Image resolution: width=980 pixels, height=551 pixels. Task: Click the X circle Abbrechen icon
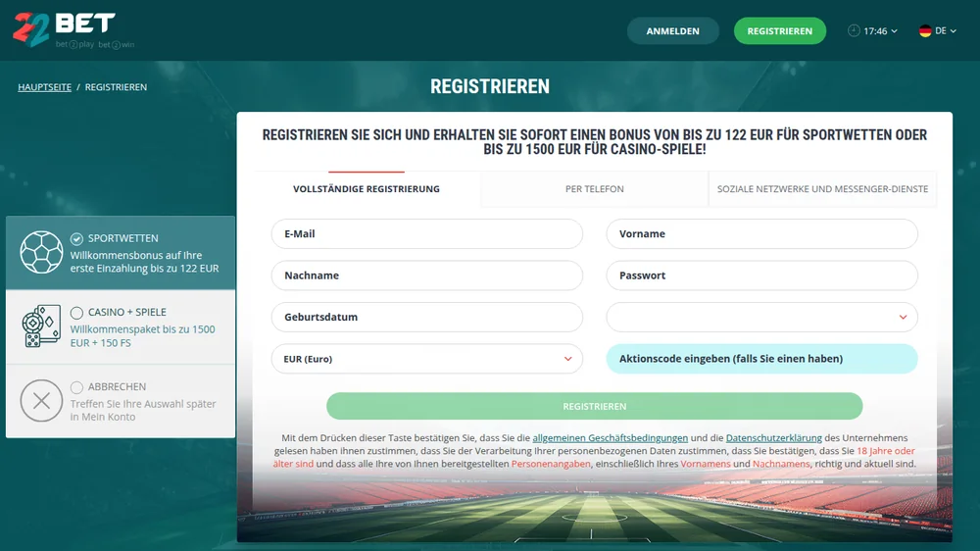(x=41, y=400)
